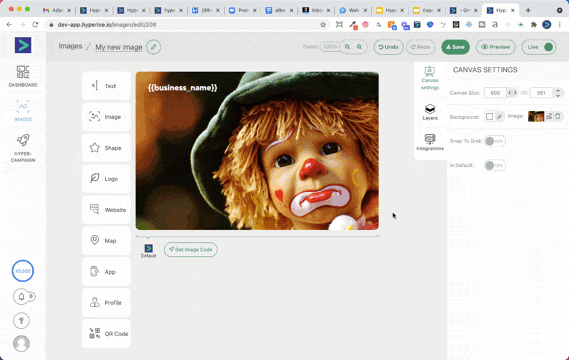
Task: Click the My new image title
Action: tap(119, 47)
